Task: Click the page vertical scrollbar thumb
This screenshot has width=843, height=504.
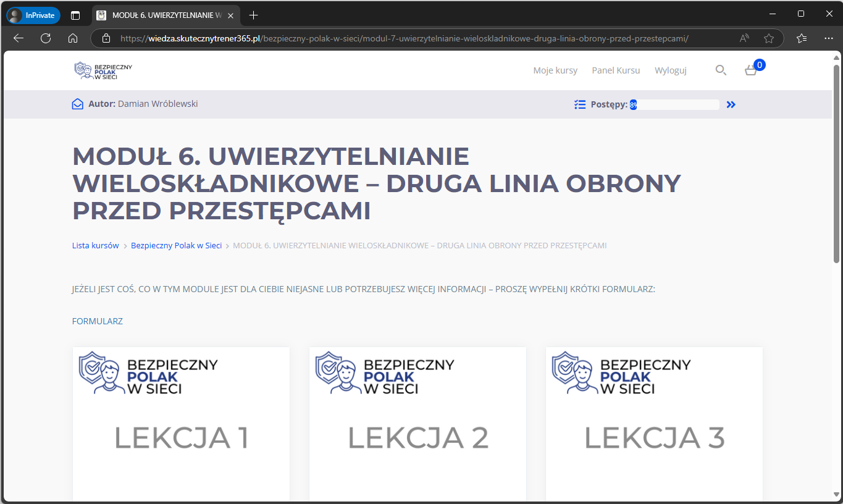Action: pos(836,164)
